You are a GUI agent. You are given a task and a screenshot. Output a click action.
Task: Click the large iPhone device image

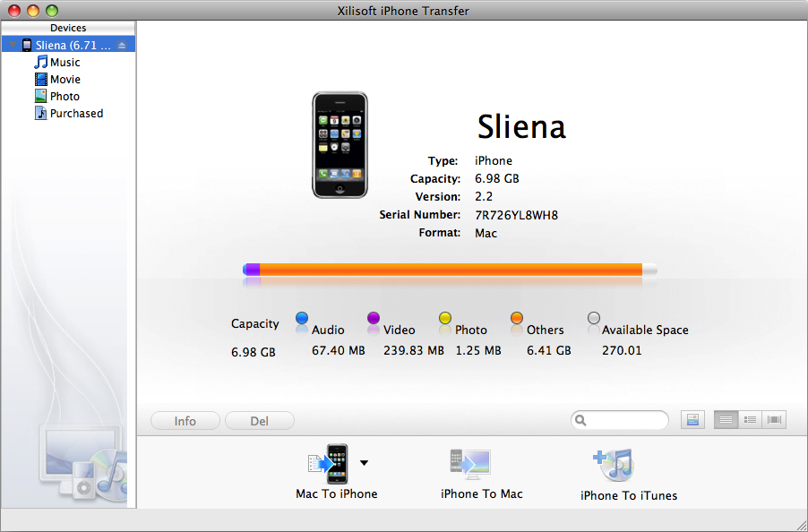pos(340,144)
